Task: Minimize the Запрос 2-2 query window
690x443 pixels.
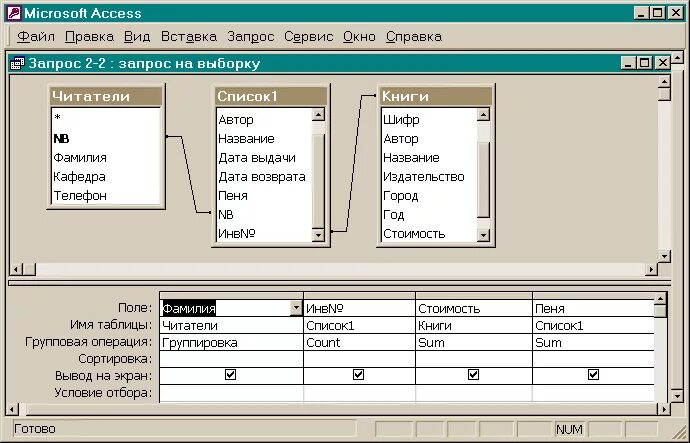Action: point(628,63)
